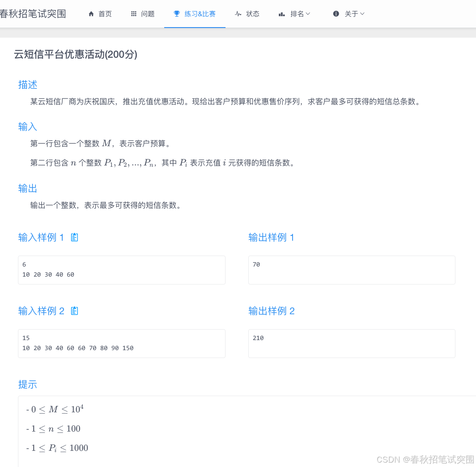Click the home icon beside 首页
The image size is (476, 467).
91,14
